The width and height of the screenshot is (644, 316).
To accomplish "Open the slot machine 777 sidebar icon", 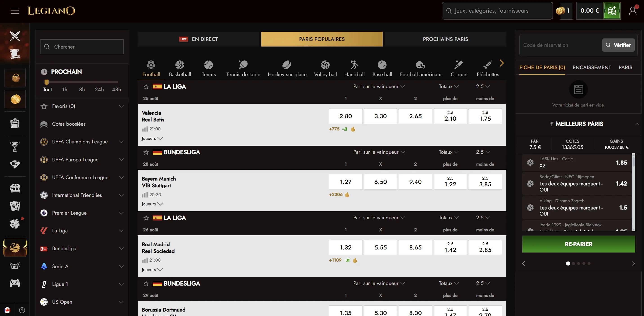I will pyautogui.click(x=15, y=188).
